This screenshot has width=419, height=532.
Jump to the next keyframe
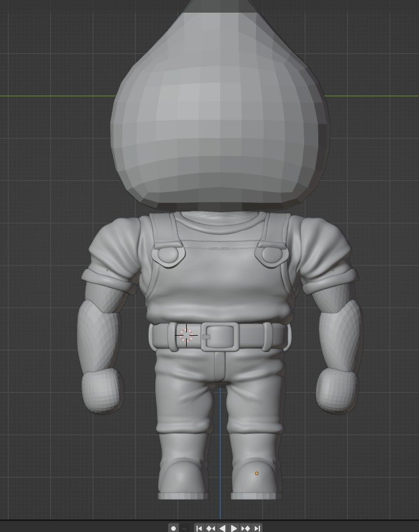(246, 528)
